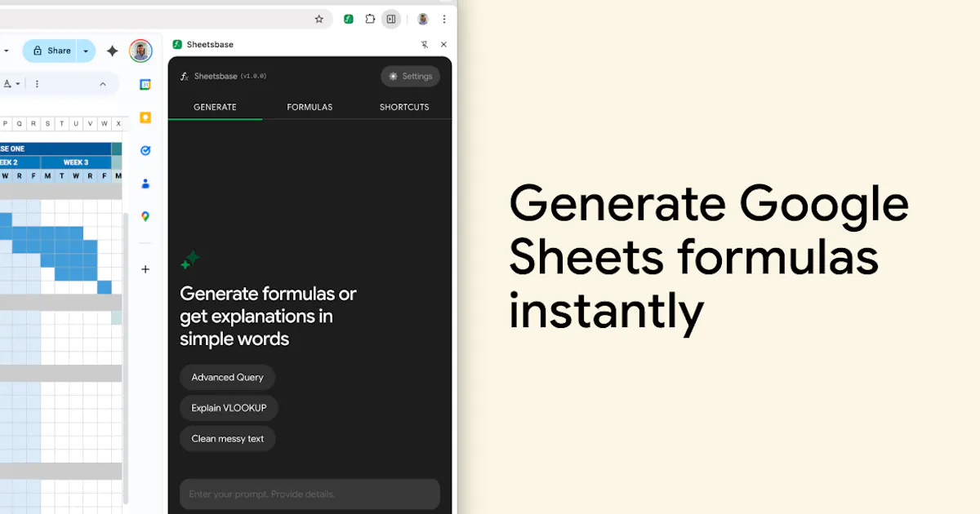Click the WEEK 3 header cell

(76, 162)
